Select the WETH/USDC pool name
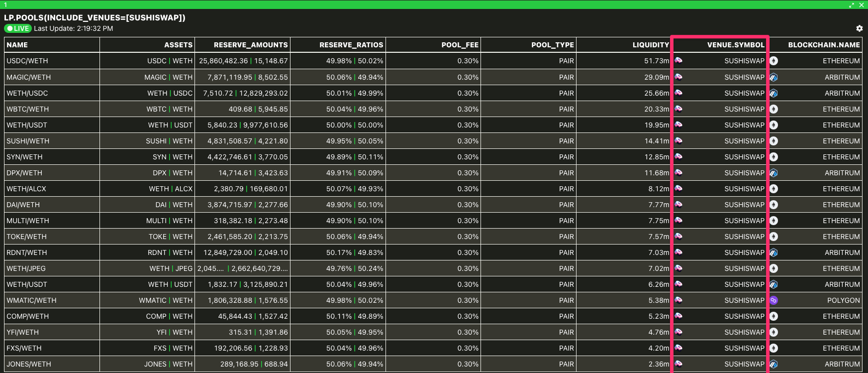 (27, 93)
